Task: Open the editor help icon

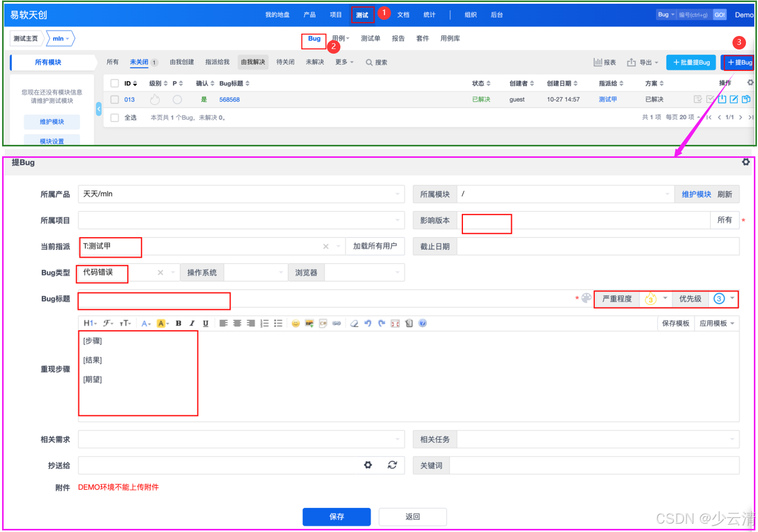Action: coord(422,324)
